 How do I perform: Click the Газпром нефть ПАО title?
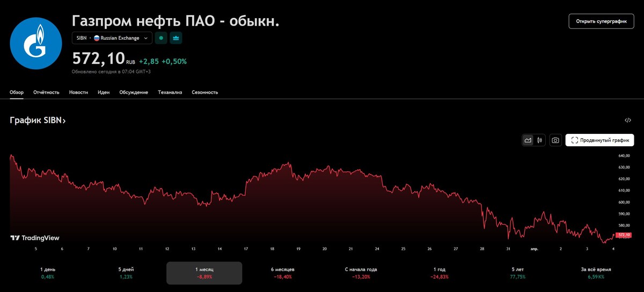175,20
